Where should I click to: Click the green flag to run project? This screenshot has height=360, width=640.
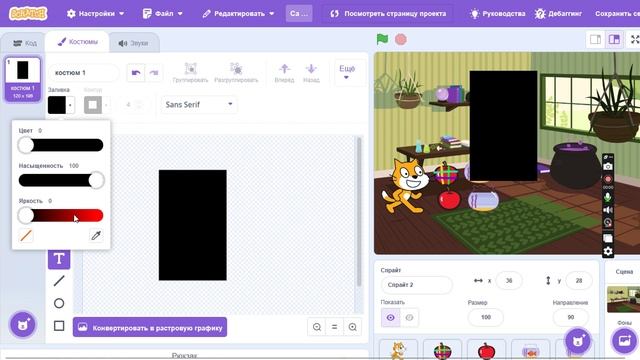382,39
